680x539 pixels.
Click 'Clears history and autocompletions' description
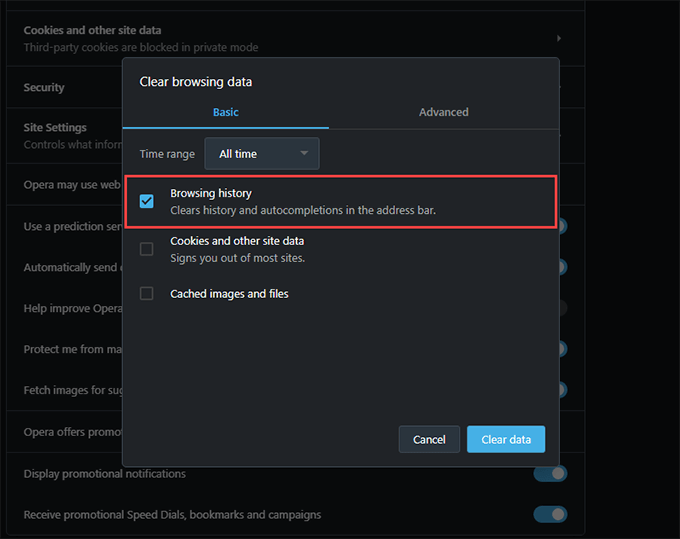click(x=303, y=210)
